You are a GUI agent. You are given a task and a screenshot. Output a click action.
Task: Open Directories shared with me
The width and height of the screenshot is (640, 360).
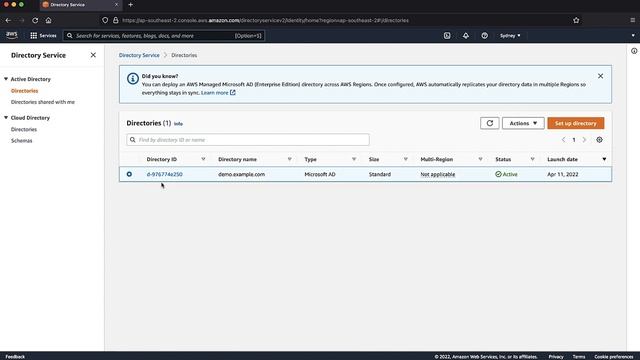coord(43,102)
